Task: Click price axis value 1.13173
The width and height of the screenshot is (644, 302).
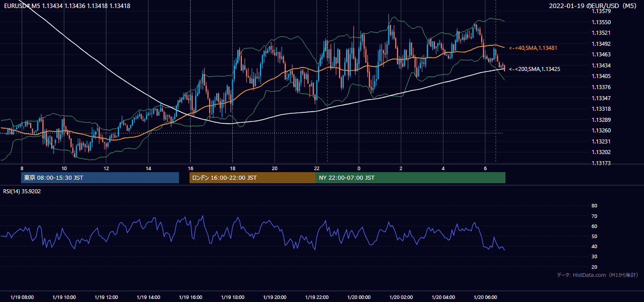Action: tap(601, 163)
